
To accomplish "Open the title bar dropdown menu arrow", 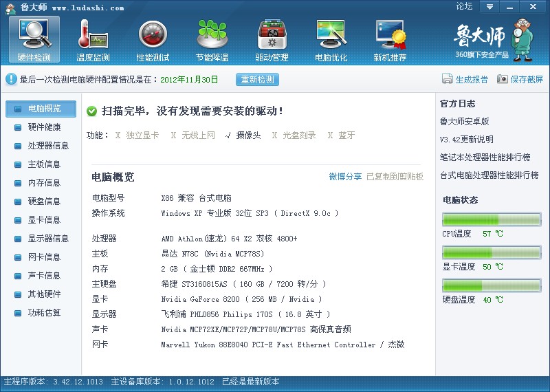I will click(x=489, y=7).
